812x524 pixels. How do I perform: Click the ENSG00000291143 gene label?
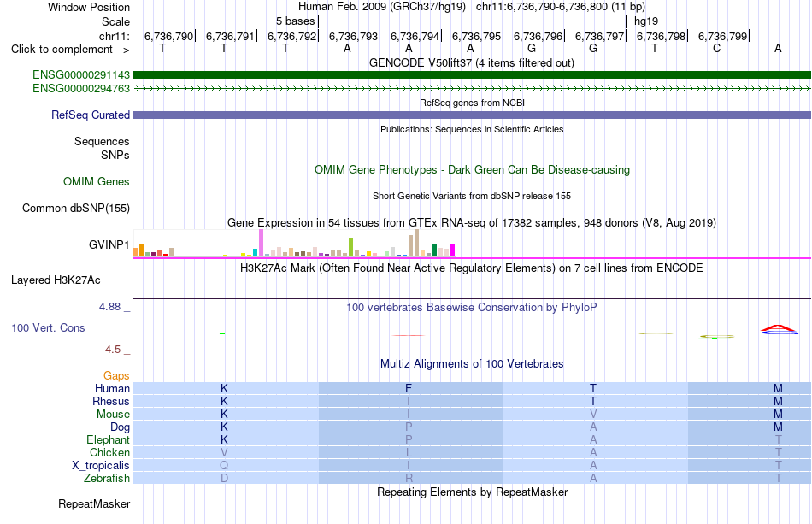click(81, 75)
